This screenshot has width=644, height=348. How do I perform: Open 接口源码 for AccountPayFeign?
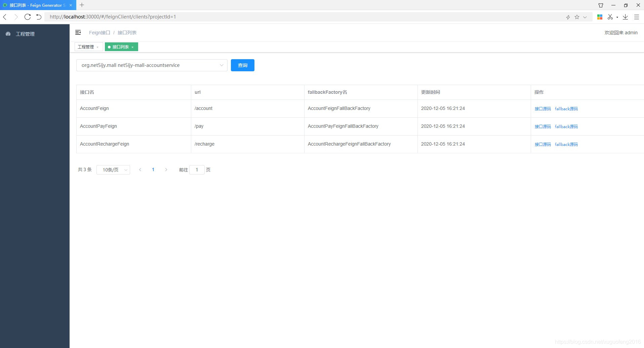543,126
